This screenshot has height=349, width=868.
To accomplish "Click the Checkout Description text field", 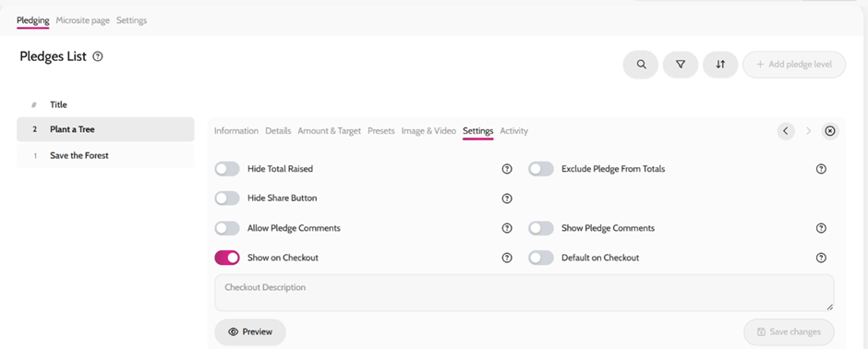I will coord(524,293).
